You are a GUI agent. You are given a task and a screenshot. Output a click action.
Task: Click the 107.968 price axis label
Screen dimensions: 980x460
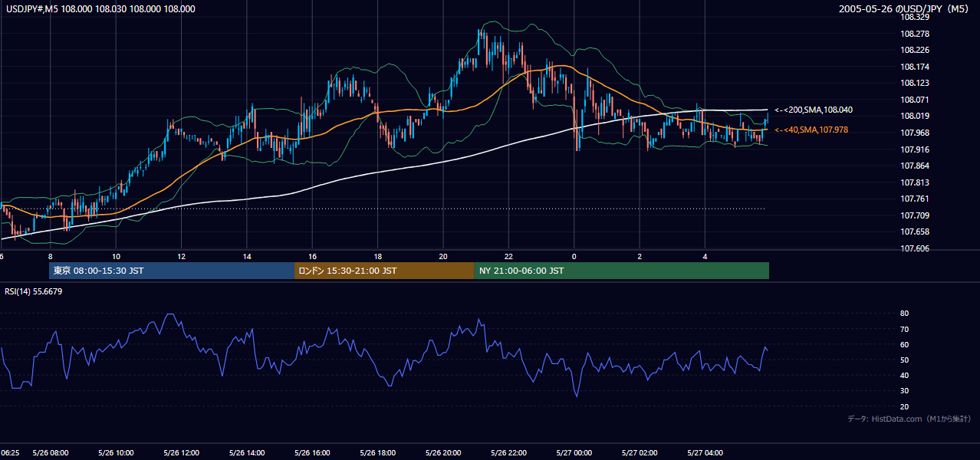916,133
